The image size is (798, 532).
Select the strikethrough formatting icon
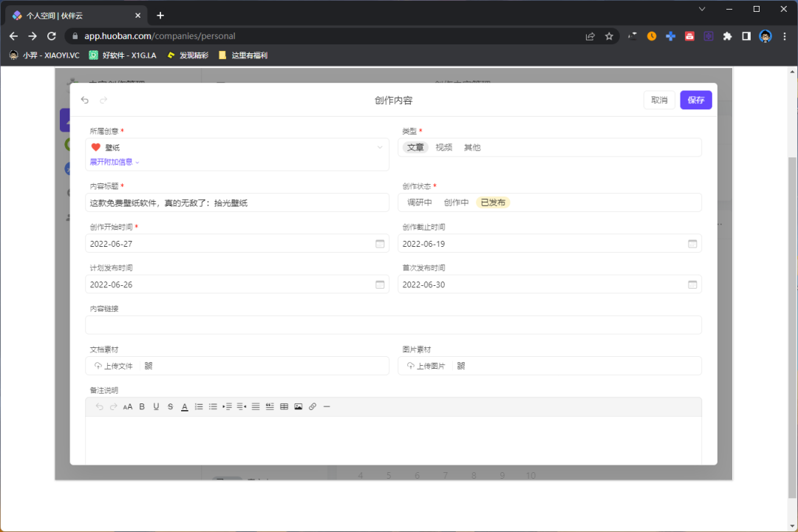pos(170,406)
